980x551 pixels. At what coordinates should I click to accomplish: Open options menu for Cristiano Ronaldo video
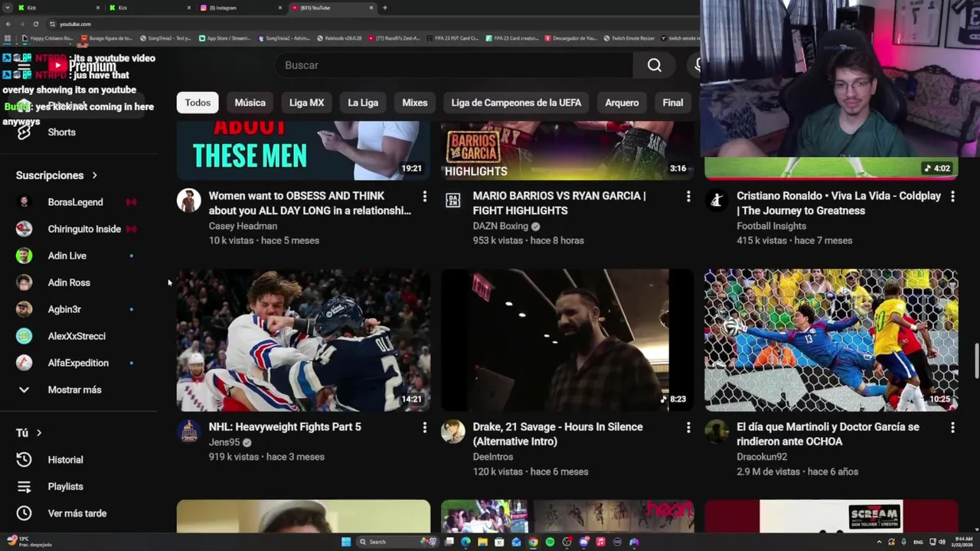[952, 197]
